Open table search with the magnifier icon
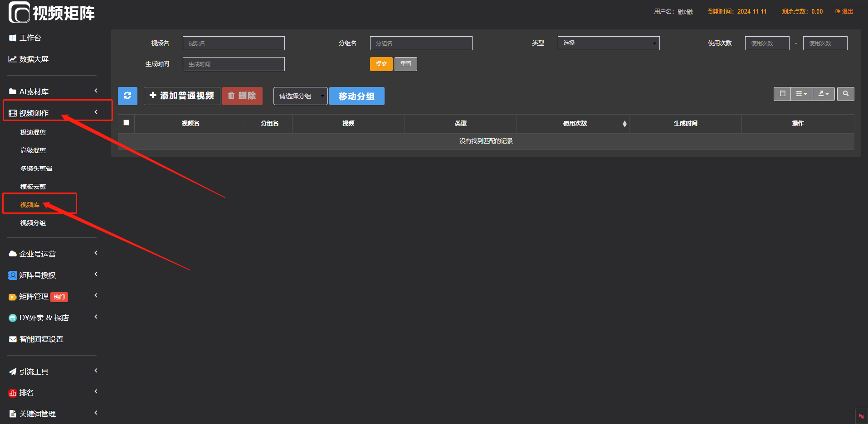Screen dimensions: 868x424 tap(846, 94)
